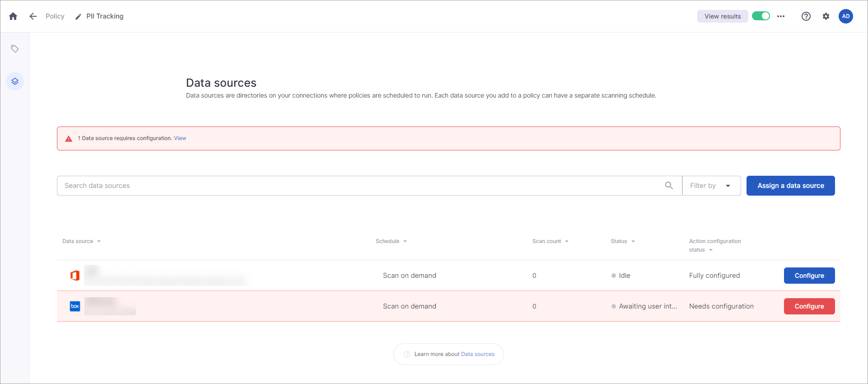Image resolution: width=868 pixels, height=384 pixels.
Task: Click the Assign a data source button
Action: pos(790,186)
